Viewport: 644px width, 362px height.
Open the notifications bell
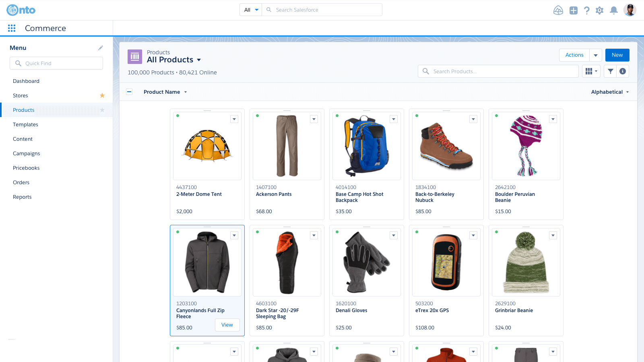pos(614,10)
